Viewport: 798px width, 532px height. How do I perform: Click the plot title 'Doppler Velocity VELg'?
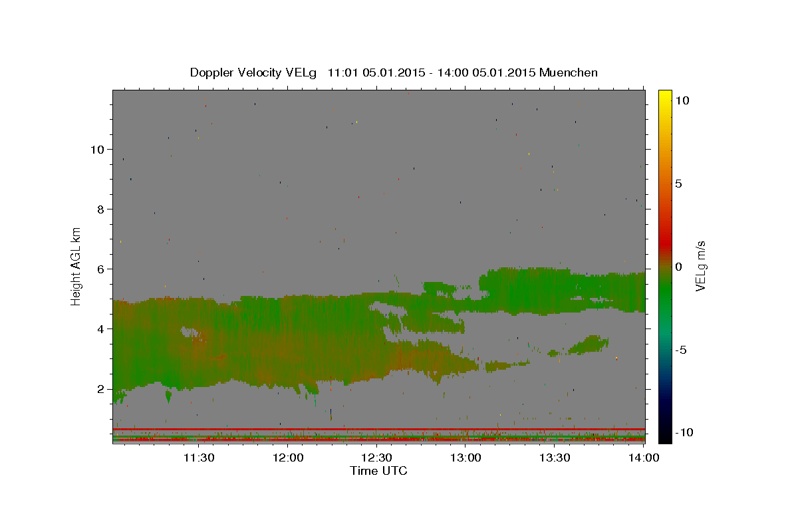click(x=254, y=72)
